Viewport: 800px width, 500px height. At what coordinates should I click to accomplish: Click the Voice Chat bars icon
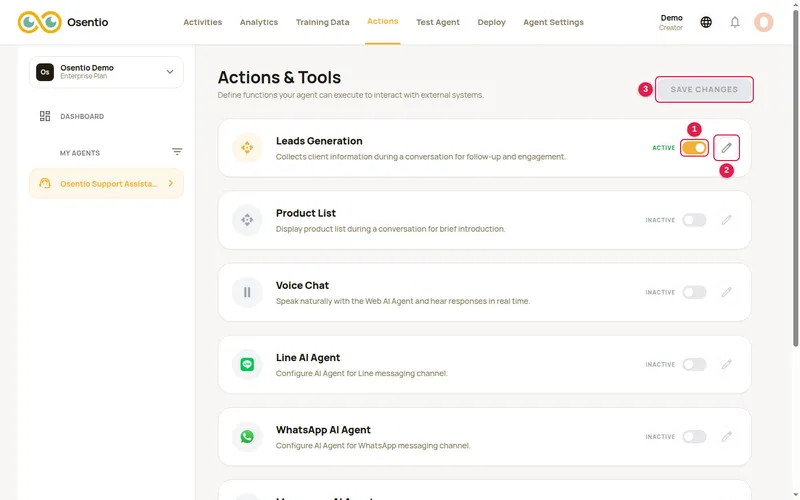click(x=247, y=292)
